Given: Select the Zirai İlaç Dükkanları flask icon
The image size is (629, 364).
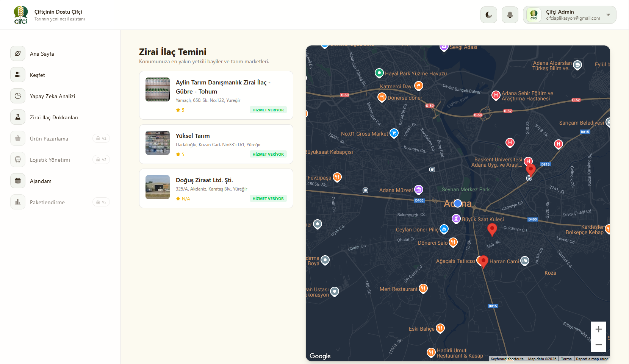Looking at the screenshot, I should point(18,117).
